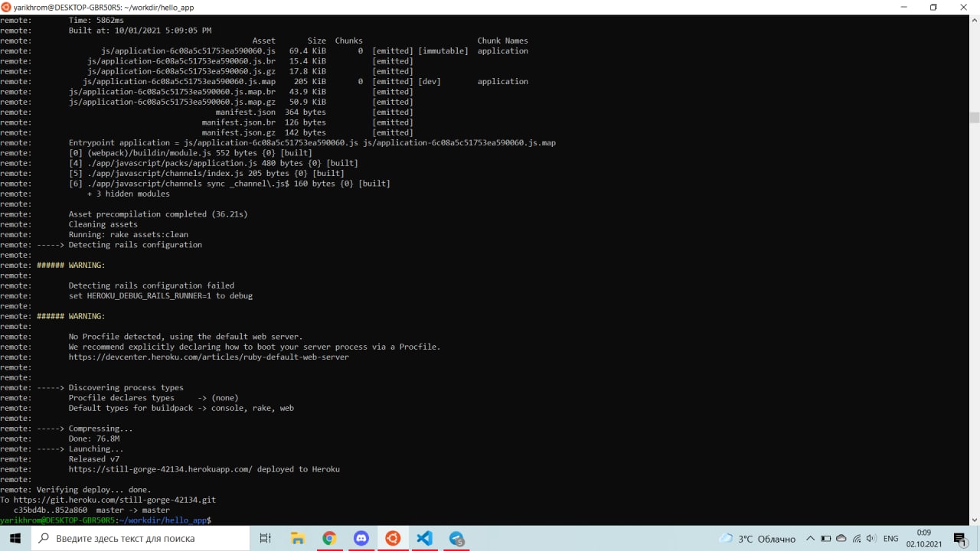980x551 pixels.
Task: Open File Explorer from the taskbar
Action: 298,538
